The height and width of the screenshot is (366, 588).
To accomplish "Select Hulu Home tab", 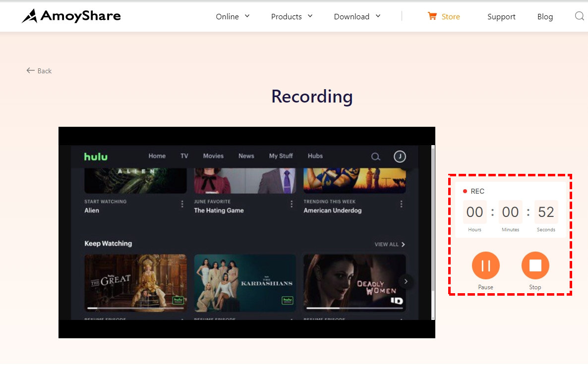I will tap(157, 156).
